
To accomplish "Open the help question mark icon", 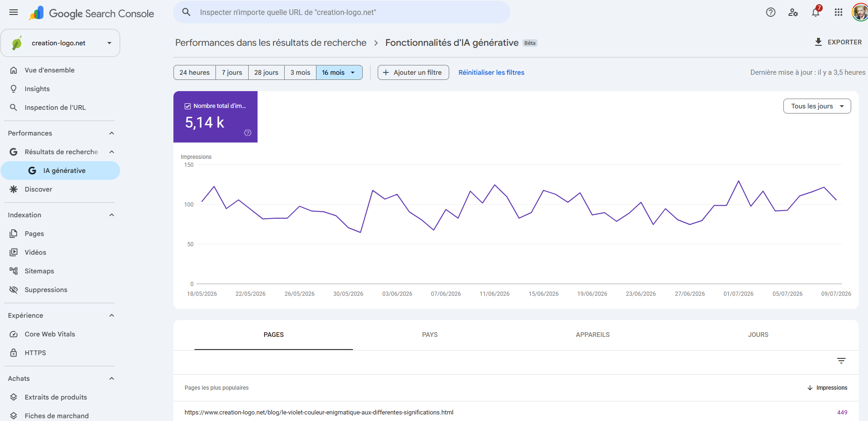I will click(771, 12).
